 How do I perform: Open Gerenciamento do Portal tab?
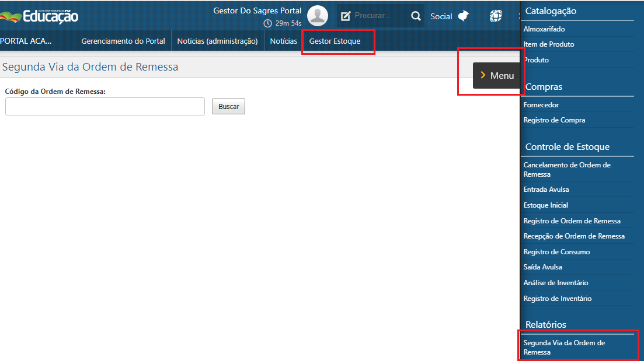pyautogui.click(x=123, y=41)
